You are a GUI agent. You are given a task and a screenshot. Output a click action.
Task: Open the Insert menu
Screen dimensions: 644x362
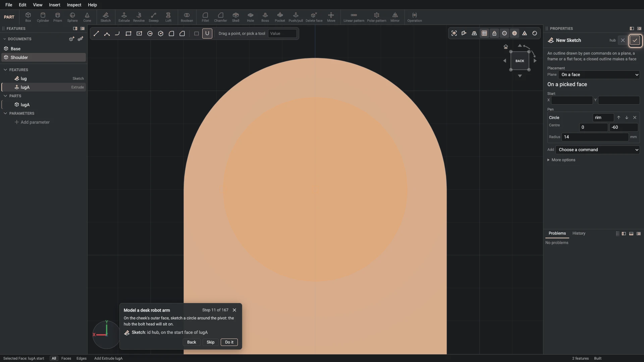[x=55, y=5]
